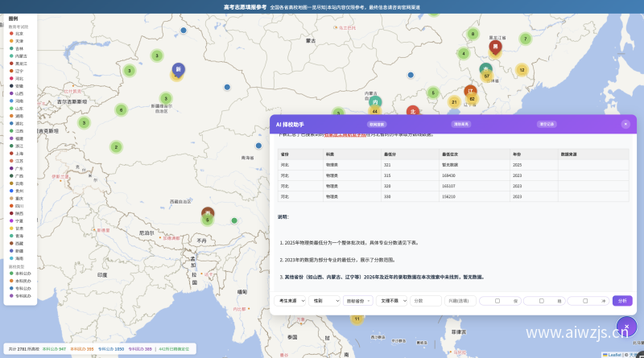The height and width of the screenshot is (358, 644).
Task: Select 海南 in the legend
Action: point(16,259)
